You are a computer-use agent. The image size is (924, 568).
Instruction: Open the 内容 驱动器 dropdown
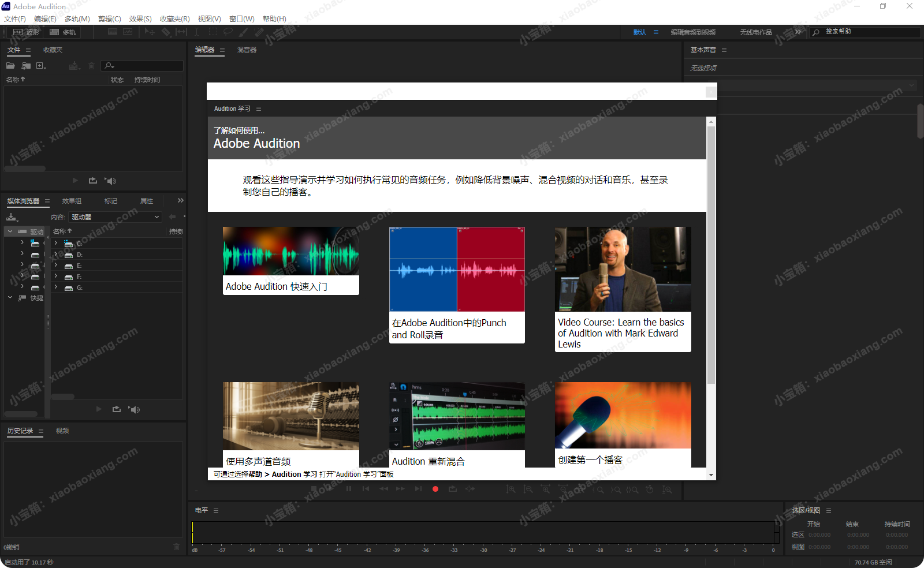tap(115, 217)
